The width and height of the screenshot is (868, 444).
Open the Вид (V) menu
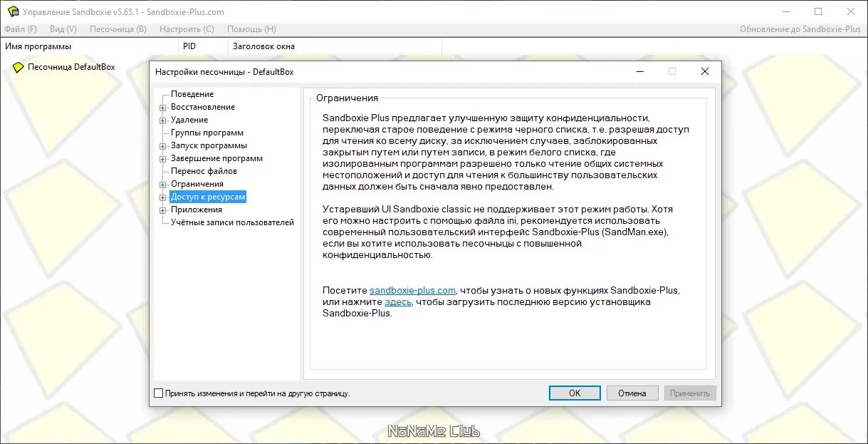(63, 29)
